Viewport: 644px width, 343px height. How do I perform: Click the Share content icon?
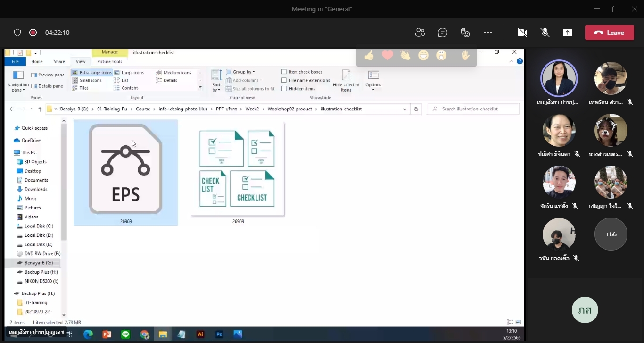[x=568, y=33]
